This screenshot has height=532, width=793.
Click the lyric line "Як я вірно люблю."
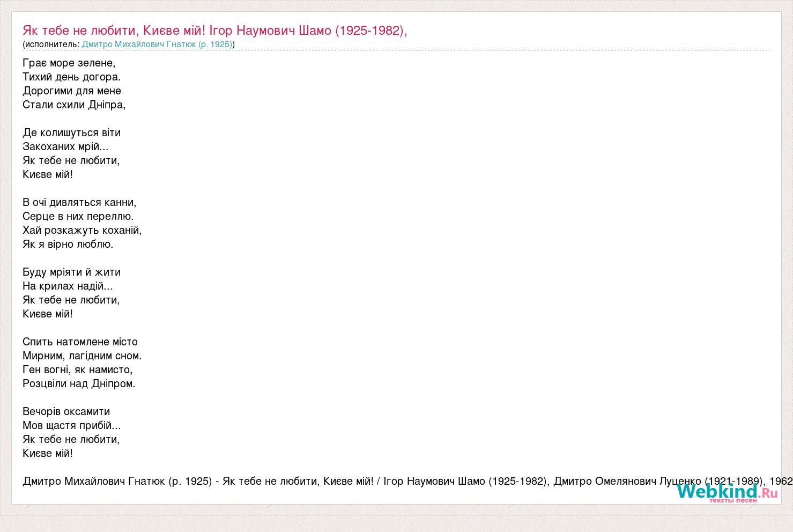[x=68, y=244]
